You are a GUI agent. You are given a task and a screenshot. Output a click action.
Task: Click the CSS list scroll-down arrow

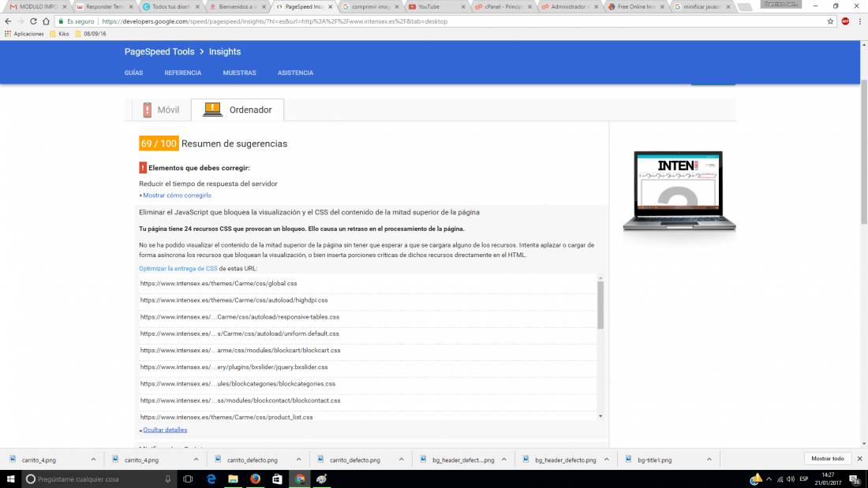tap(600, 416)
